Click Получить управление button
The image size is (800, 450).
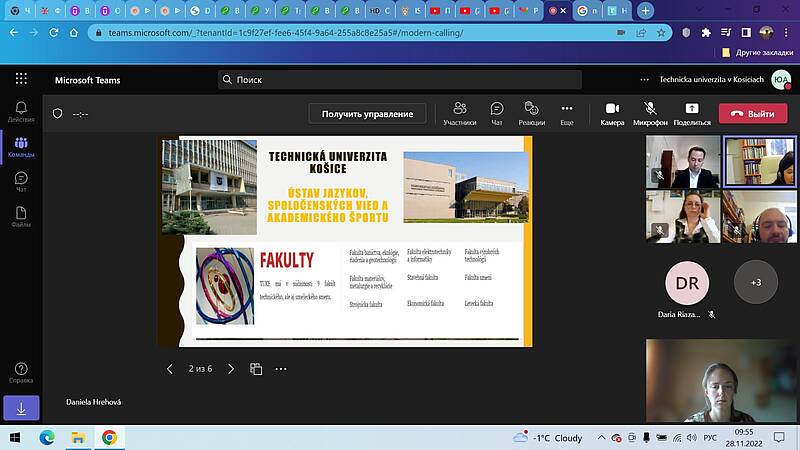point(367,114)
